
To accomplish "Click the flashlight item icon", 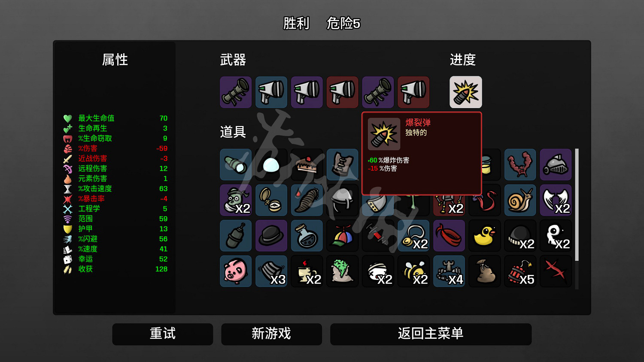I will point(236,165).
